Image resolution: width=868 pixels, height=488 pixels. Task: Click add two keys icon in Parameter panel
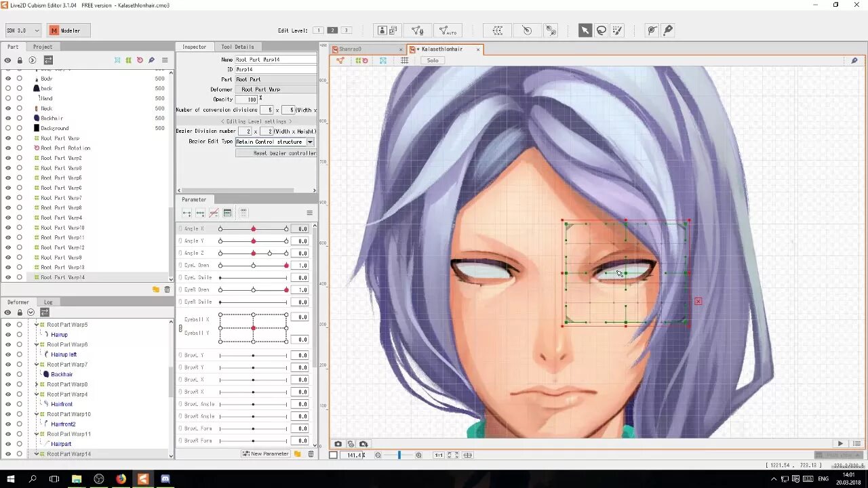point(187,213)
